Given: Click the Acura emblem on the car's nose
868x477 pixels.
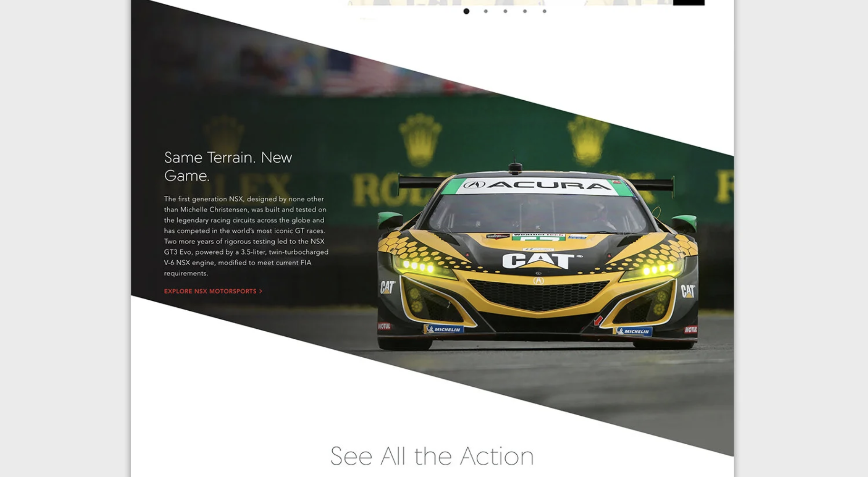Looking at the screenshot, I should tap(538, 281).
